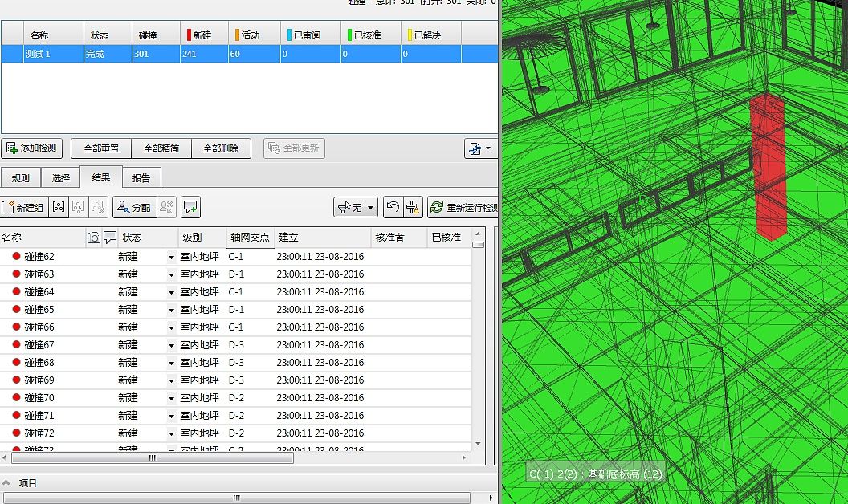Screen dimensions: 848x504
Task: Click the red clash column in 3D view
Action: (770, 167)
